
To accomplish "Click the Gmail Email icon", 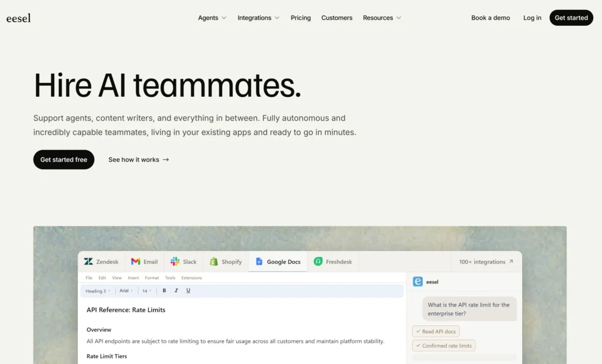I will (136, 262).
